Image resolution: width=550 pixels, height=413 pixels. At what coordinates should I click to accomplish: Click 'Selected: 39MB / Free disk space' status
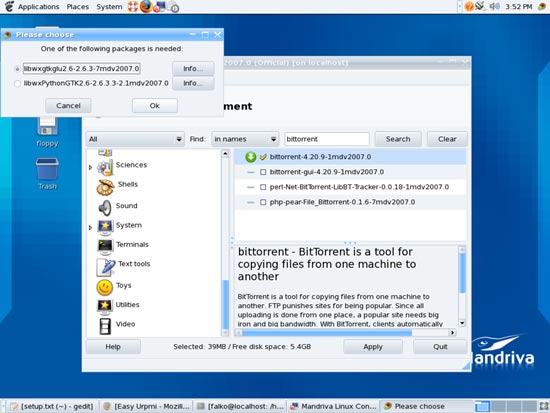click(x=242, y=347)
